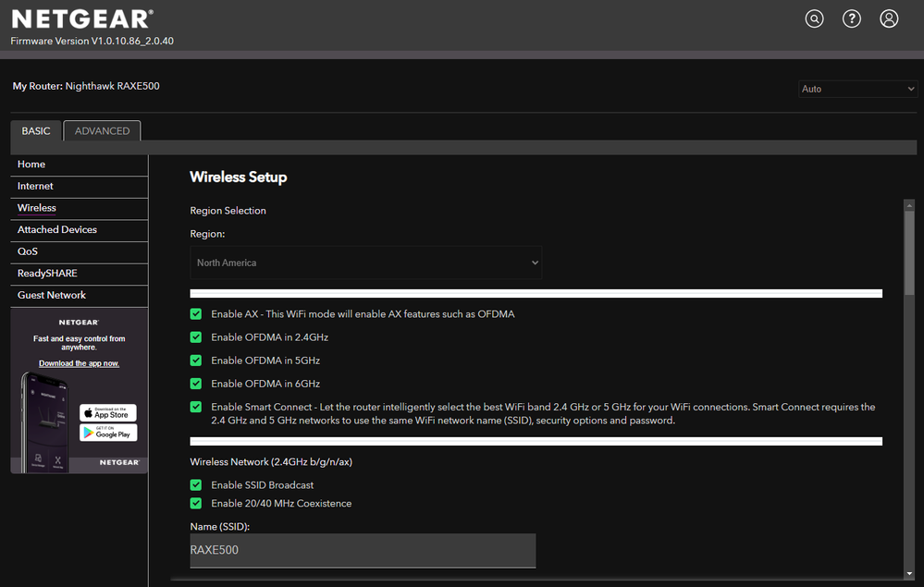
Task: Expand the Auto language dropdown
Action: coord(857,89)
